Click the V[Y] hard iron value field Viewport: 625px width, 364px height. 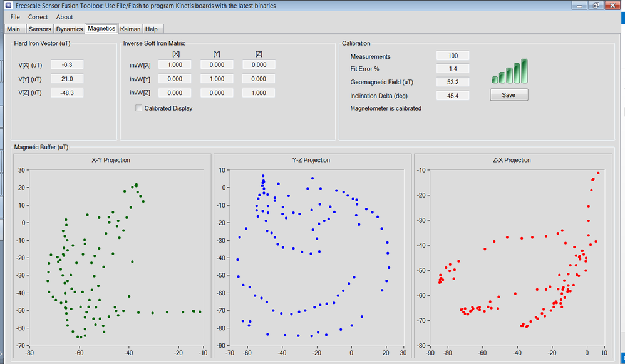pos(67,79)
